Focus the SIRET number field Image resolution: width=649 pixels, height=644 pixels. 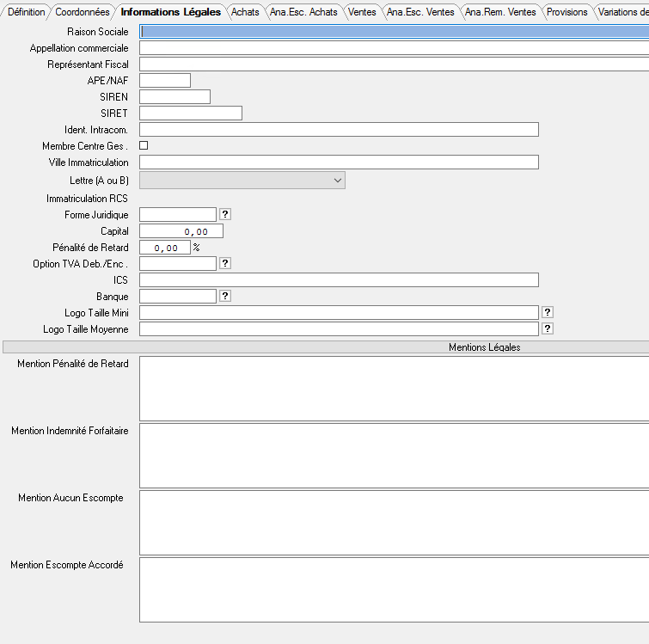point(190,113)
